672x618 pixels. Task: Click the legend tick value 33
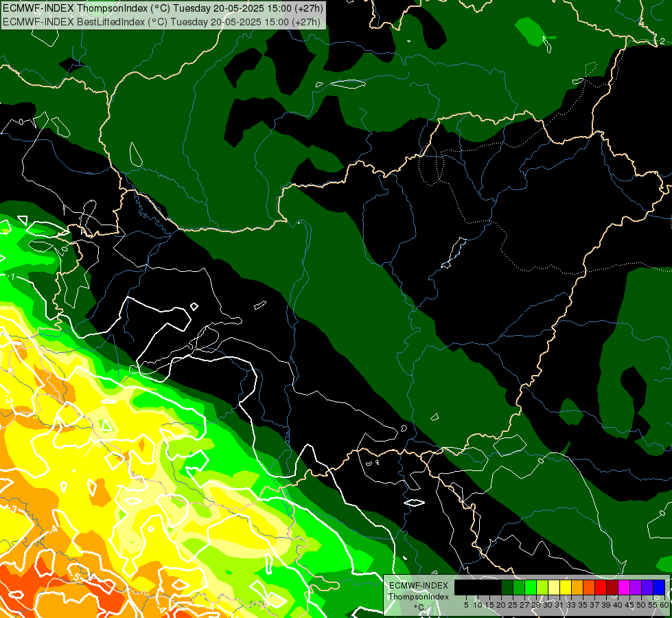click(x=571, y=605)
